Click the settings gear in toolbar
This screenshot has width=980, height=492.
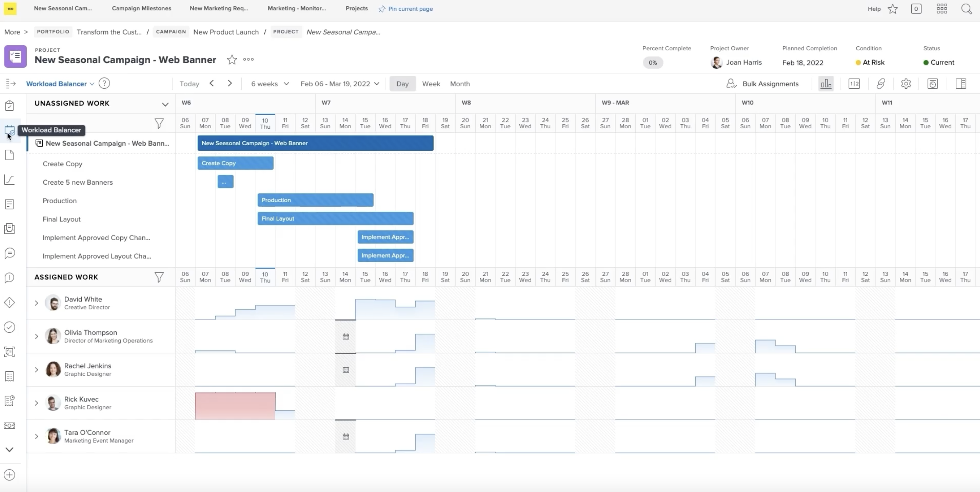click(x=906, y=83)
